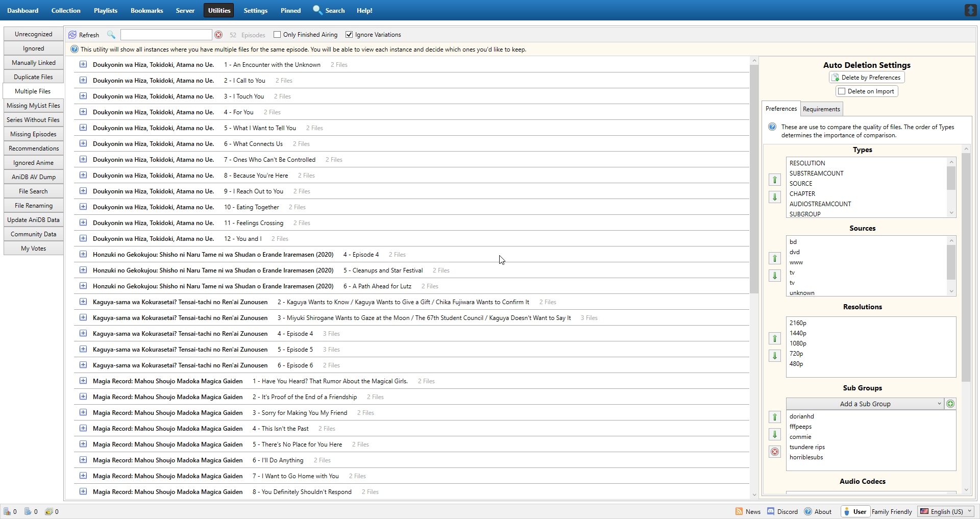
Task: Open the Collection menu
Action: (x=66, y=10)
